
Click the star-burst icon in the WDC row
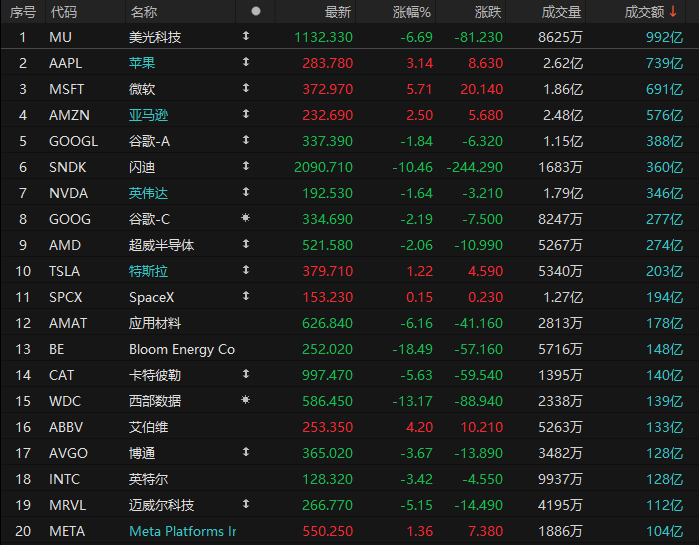coord(245,400)
